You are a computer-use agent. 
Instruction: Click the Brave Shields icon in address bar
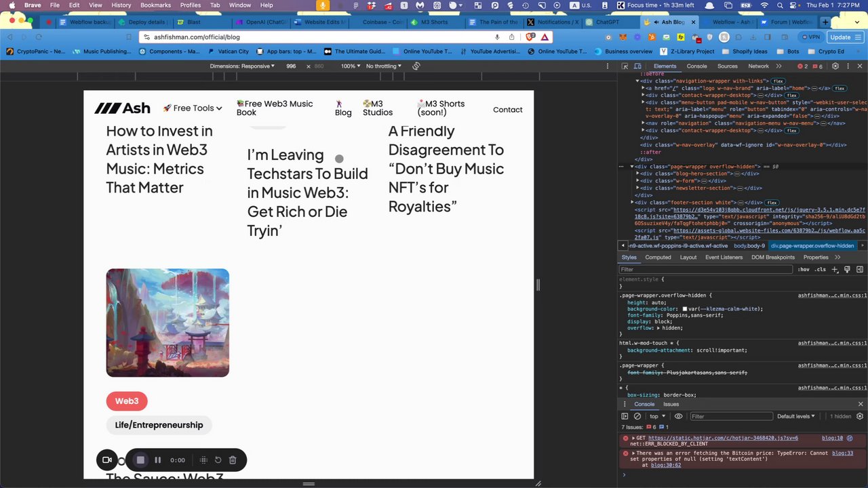530,37
